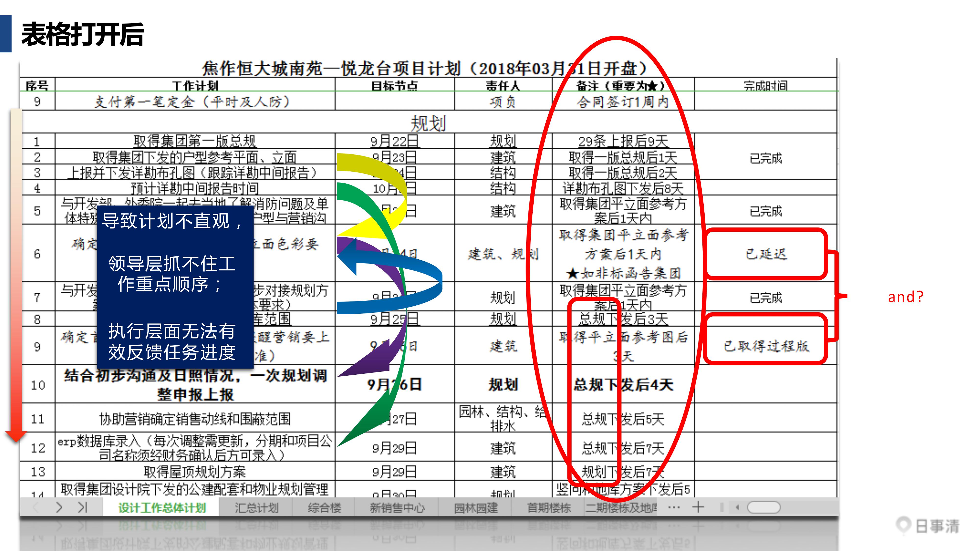
Task: Select the 详勘布孔图下发后8天 remark cell
Action: pyautogui.click(x=623, y=188)
